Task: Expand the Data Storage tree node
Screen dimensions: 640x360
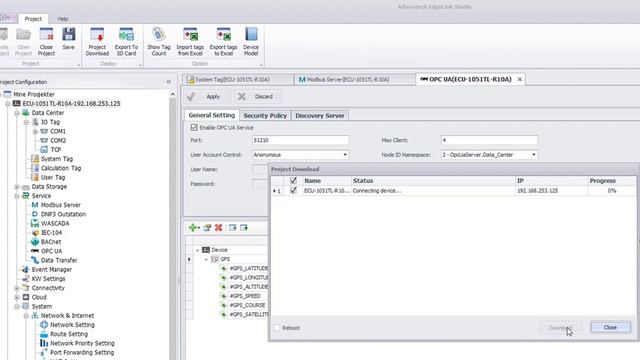Action: (x=17, y=187)
